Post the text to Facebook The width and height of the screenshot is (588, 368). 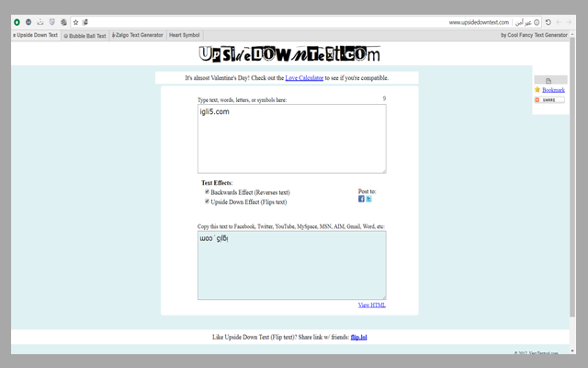[361, 199]
